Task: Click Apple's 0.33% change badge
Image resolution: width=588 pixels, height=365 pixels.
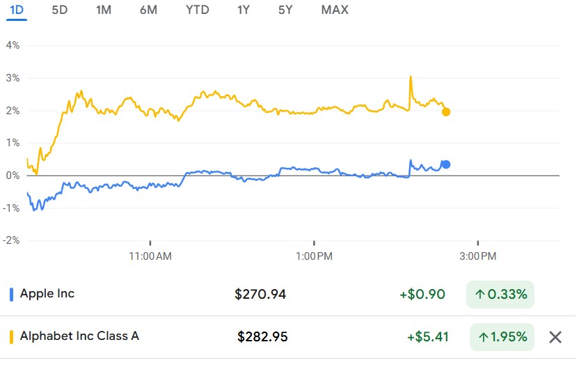Action: pos(500,295)
